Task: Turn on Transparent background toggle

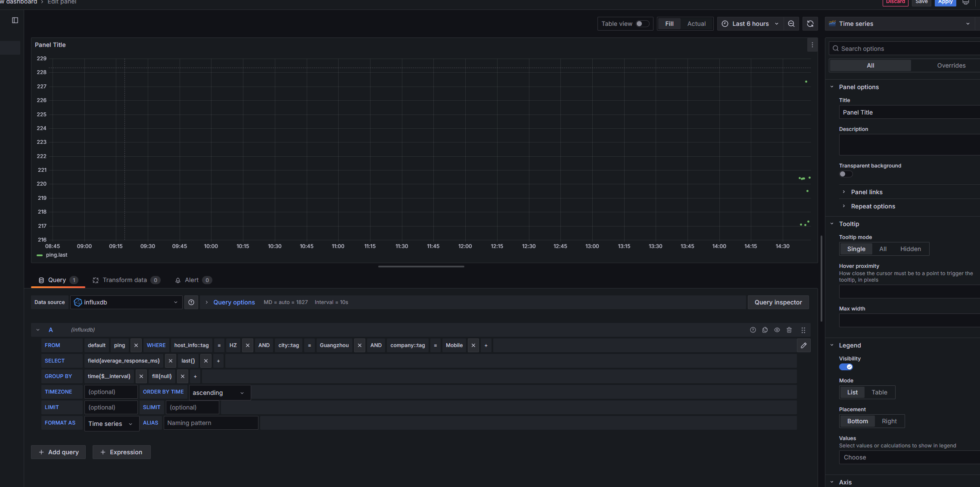Action: pos(845,174)
